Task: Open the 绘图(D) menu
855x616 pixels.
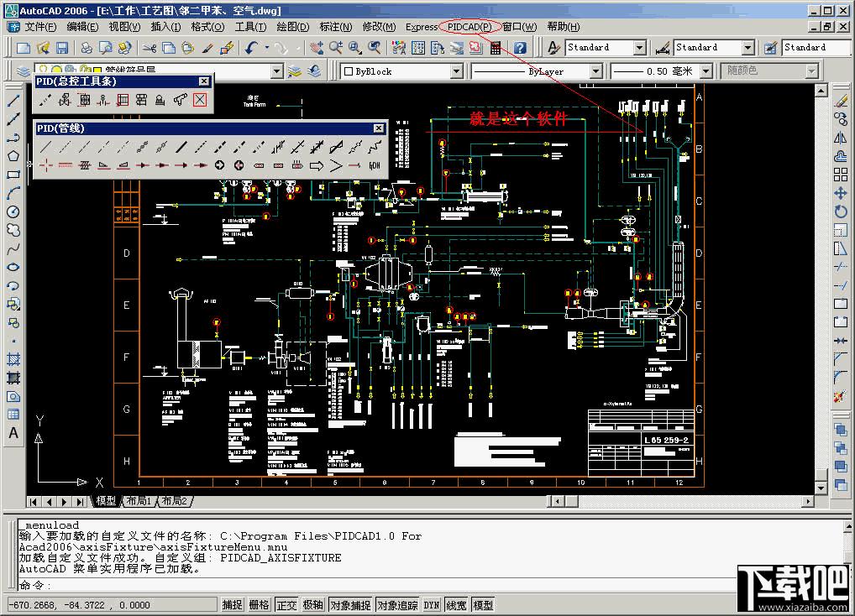Action: (x=292, y=27)
